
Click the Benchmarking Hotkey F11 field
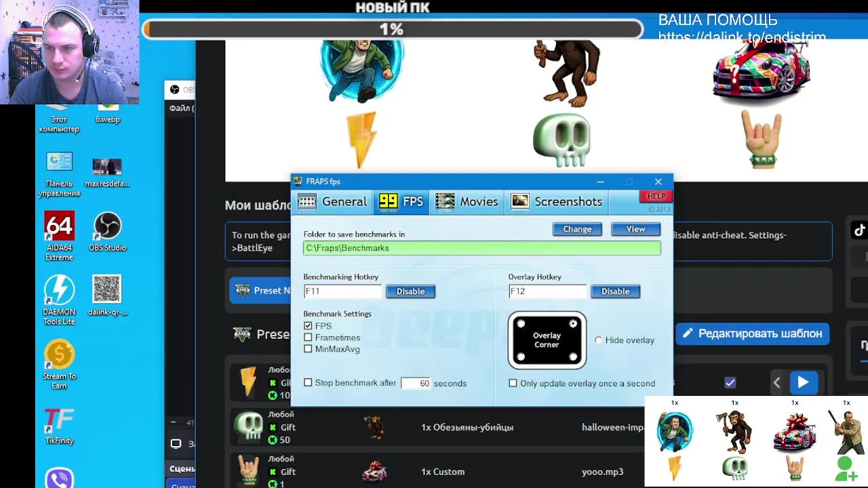click(x=342, y=291)
